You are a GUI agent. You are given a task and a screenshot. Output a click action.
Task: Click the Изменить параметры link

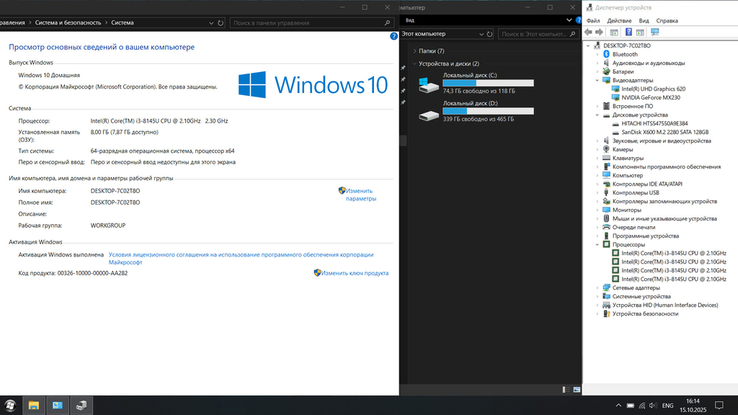[x=361, y=195]
